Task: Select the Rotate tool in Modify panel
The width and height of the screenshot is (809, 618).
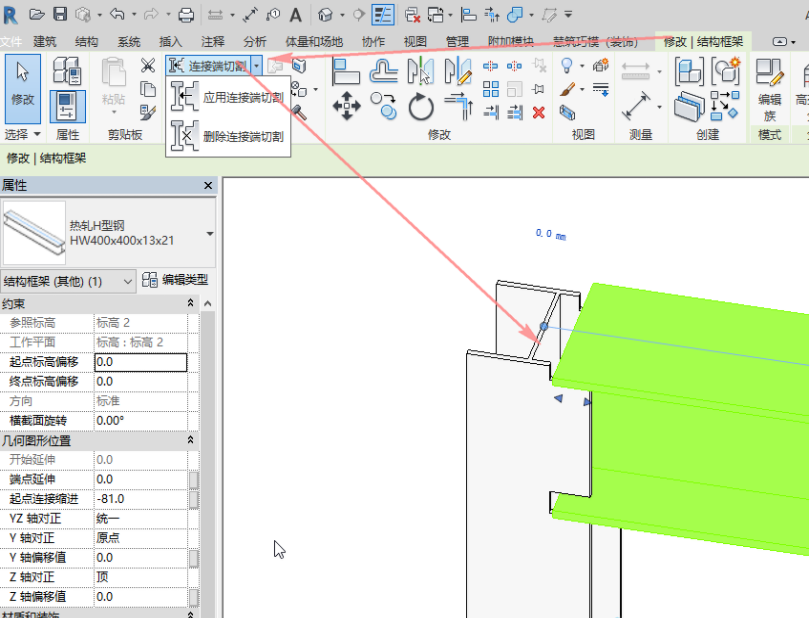Action: point(422,104)
